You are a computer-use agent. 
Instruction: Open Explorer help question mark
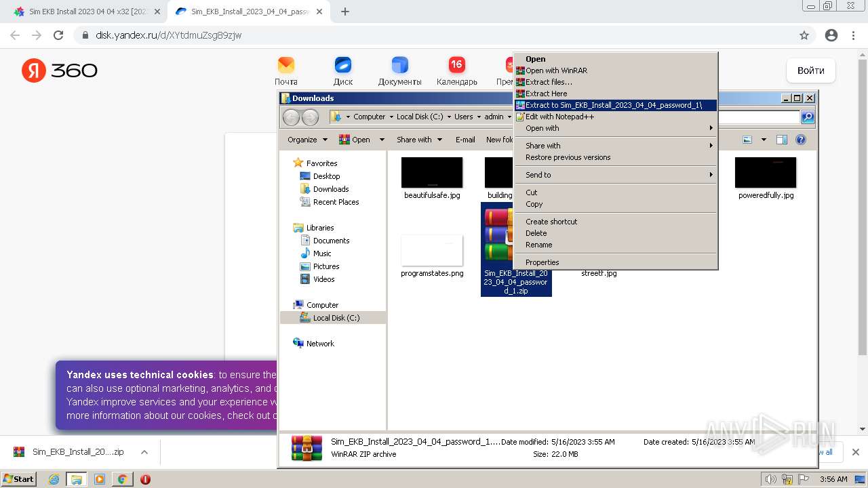tap(801, 140)
